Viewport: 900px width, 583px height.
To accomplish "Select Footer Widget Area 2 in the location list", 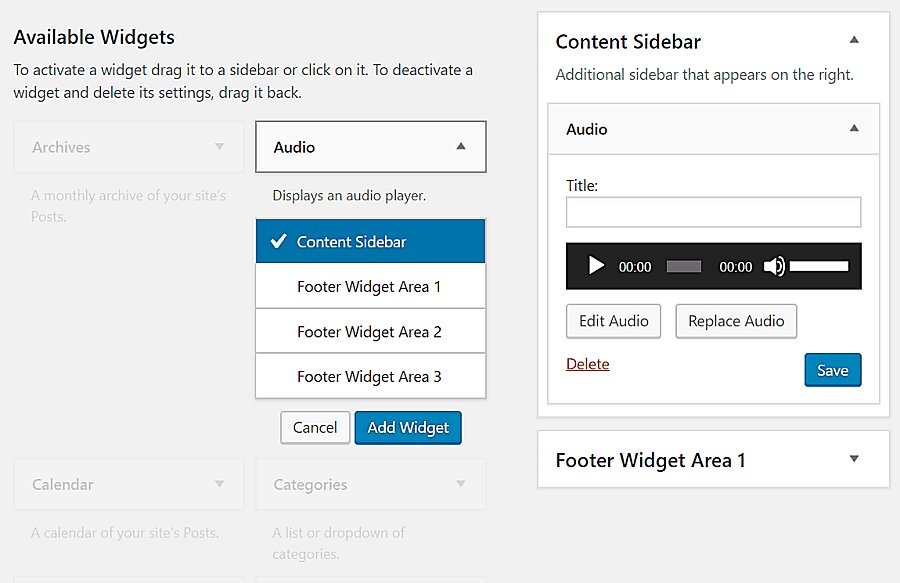I will (370, 331).
